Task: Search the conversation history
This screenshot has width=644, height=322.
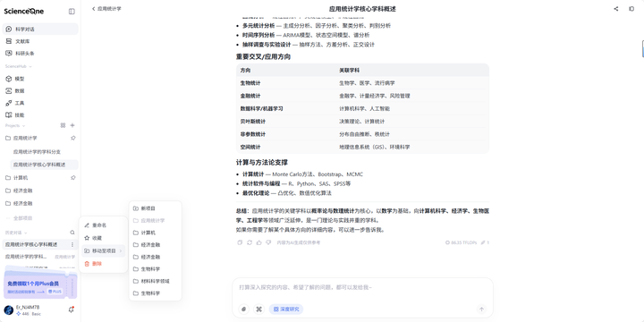Action: 72,233
